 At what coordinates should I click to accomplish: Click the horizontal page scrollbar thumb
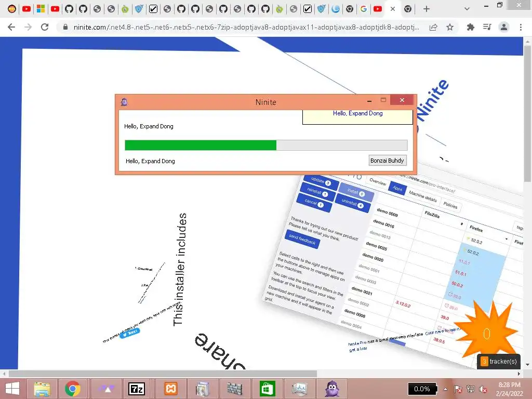coord(163,374)
